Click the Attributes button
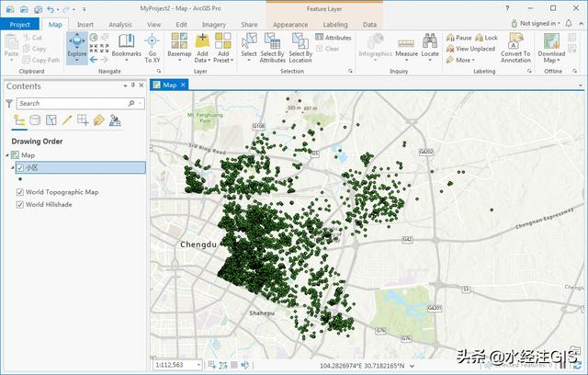The width and height of the screenshot is (588, 375). (333, 38)
